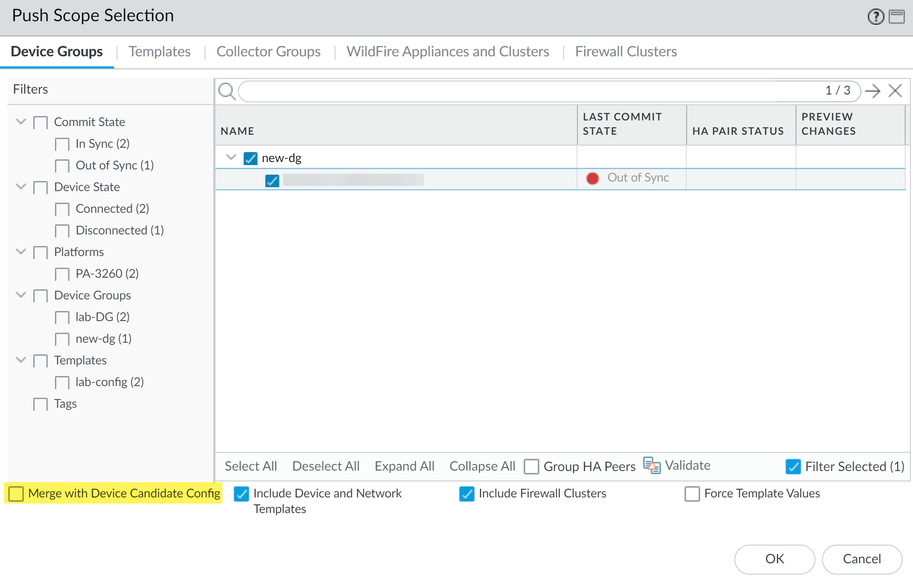Click the Validate icon
This screenshot has width=913, height=588.
652,465
